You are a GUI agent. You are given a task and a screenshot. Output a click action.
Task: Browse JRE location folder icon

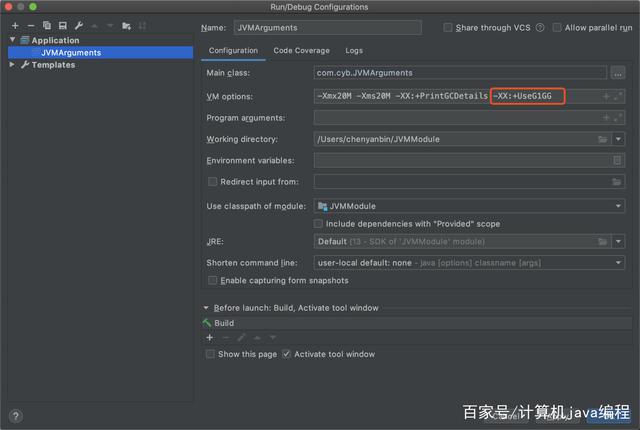point(603,242)
